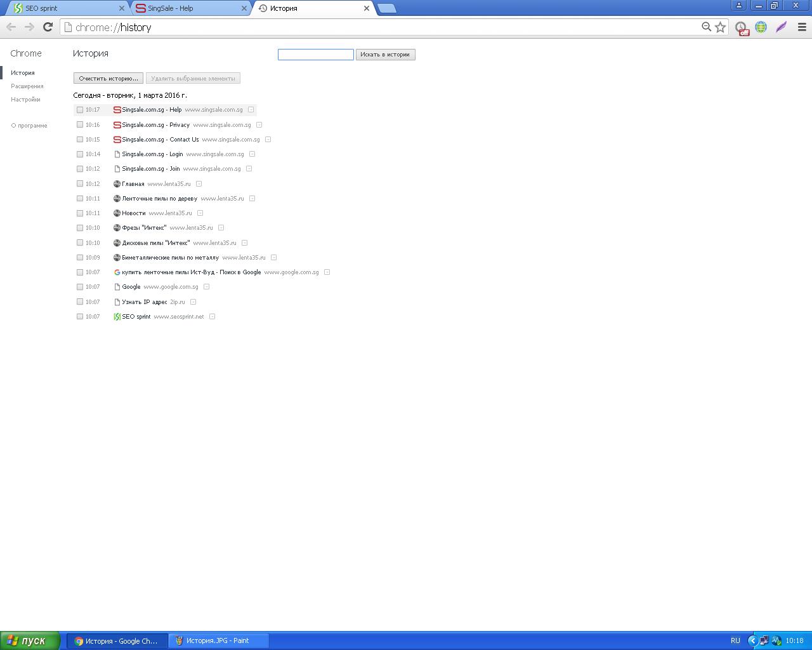
Task: Click the Очистить историю button
Action: pos(108,79)
